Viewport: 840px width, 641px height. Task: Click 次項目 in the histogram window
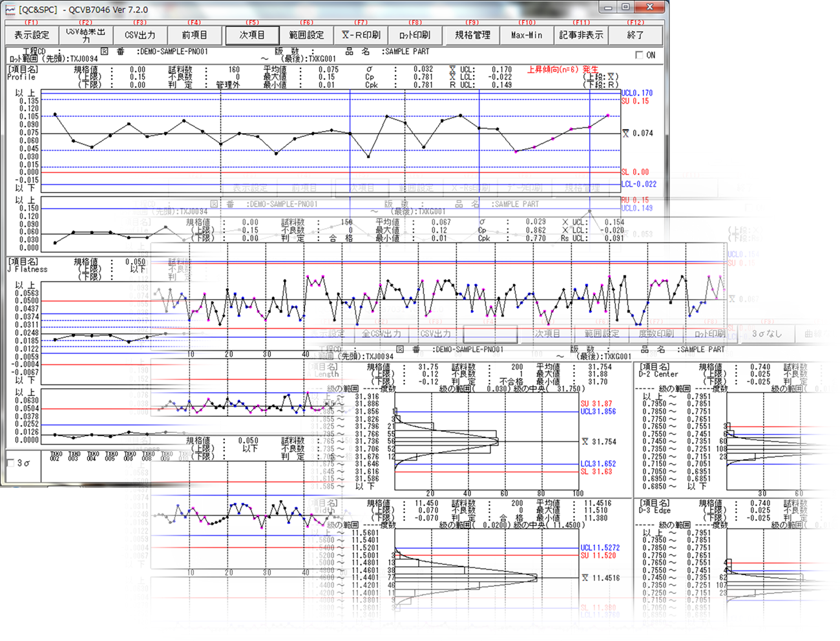(547, 334)
